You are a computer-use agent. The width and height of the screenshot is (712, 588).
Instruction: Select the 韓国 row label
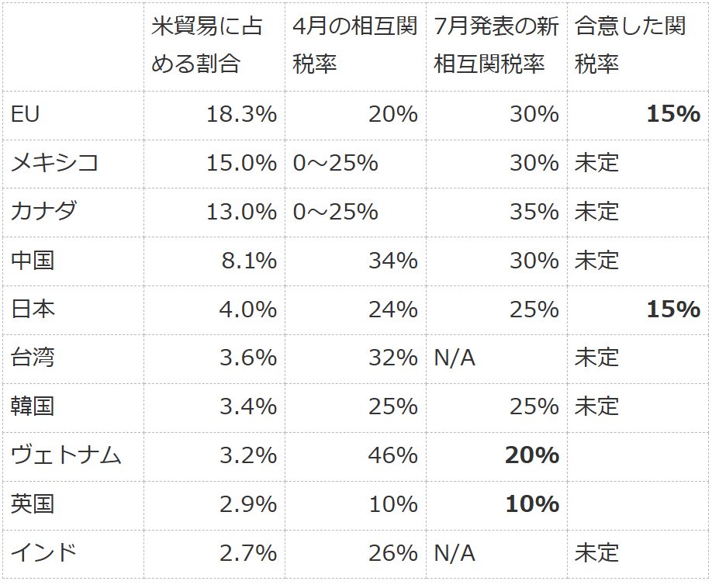pos(33,406)
